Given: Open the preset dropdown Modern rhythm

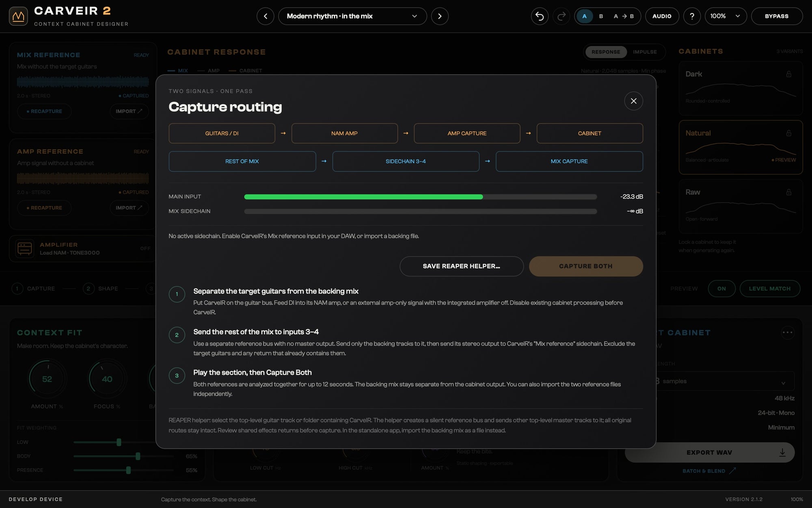Looking at the screenshot, I should pos(352,16).
